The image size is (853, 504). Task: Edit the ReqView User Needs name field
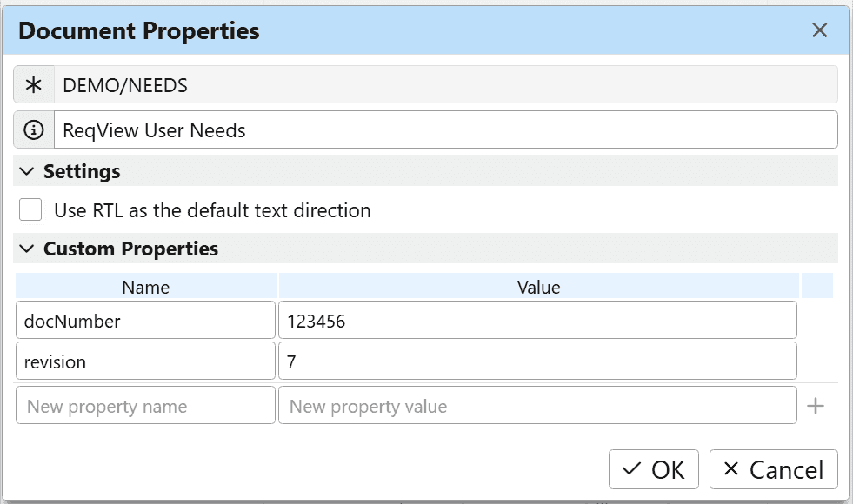tap(445, 130)
